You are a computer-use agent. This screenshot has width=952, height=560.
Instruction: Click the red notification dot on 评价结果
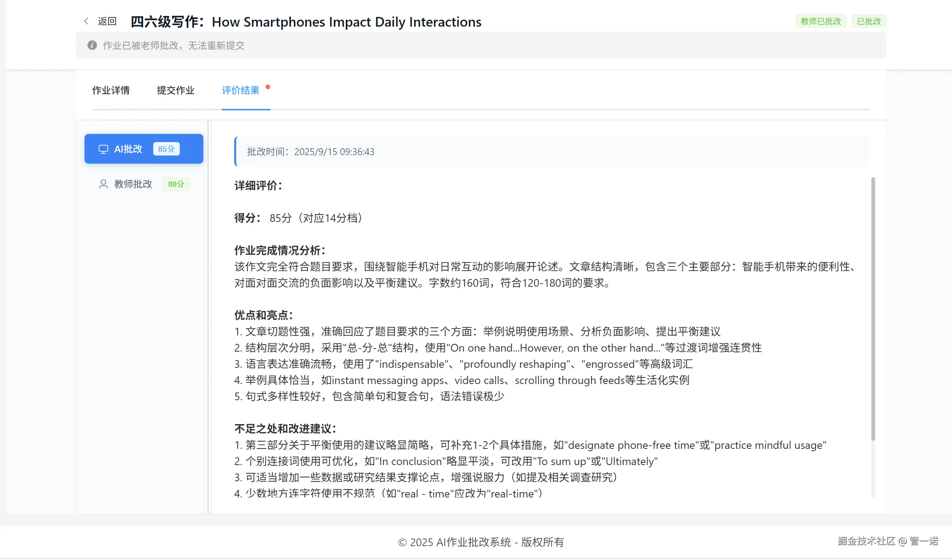tap(268, 87)
